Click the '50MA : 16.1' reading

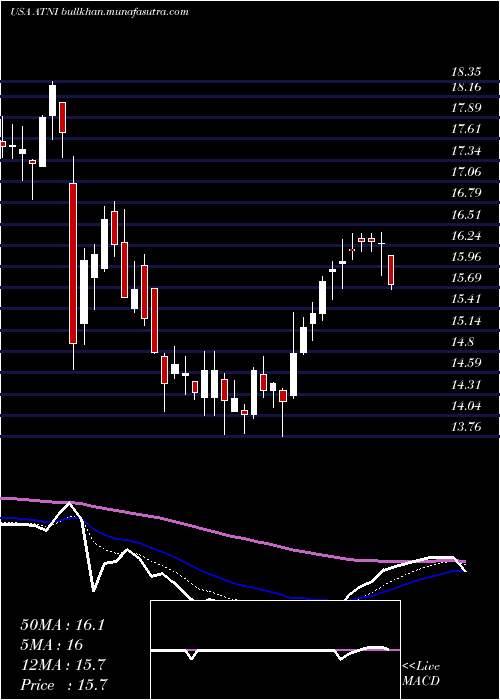point(62,625)
